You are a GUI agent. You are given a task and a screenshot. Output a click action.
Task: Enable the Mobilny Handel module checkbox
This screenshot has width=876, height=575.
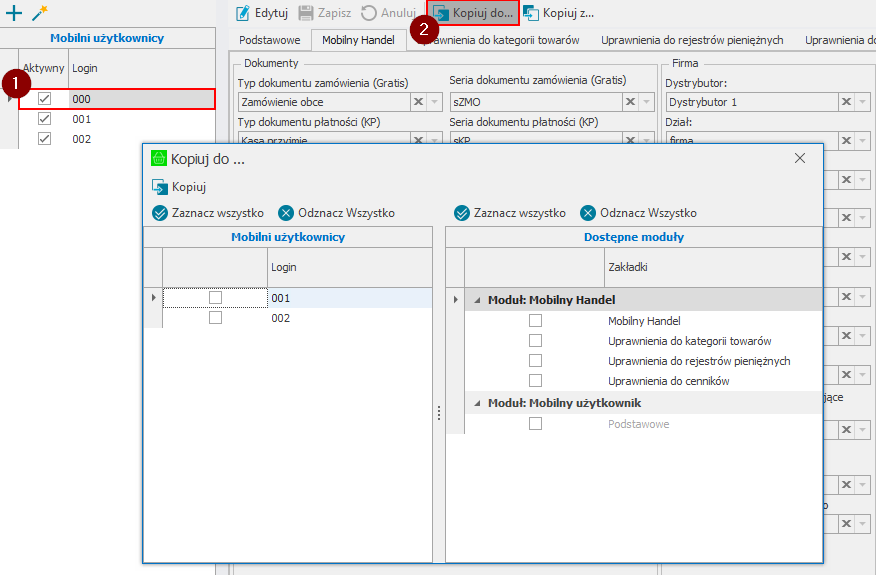[x=535, y=321]
